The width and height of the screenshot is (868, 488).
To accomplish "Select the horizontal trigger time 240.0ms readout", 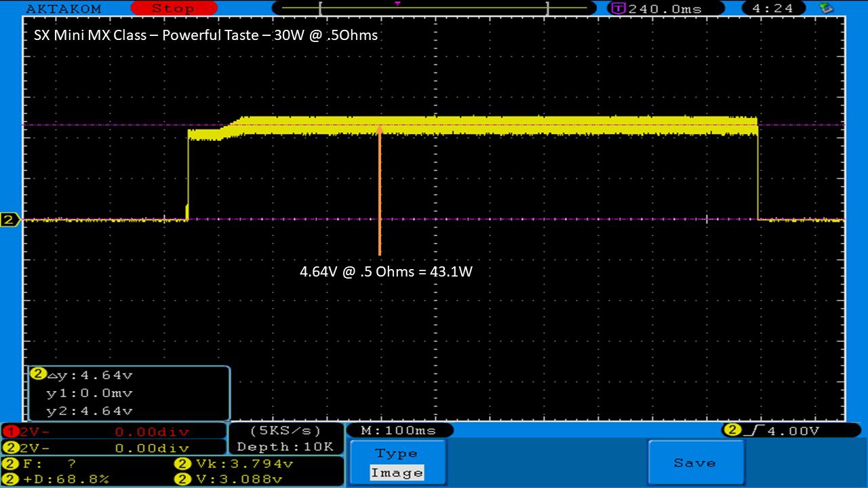I will 658,9.
